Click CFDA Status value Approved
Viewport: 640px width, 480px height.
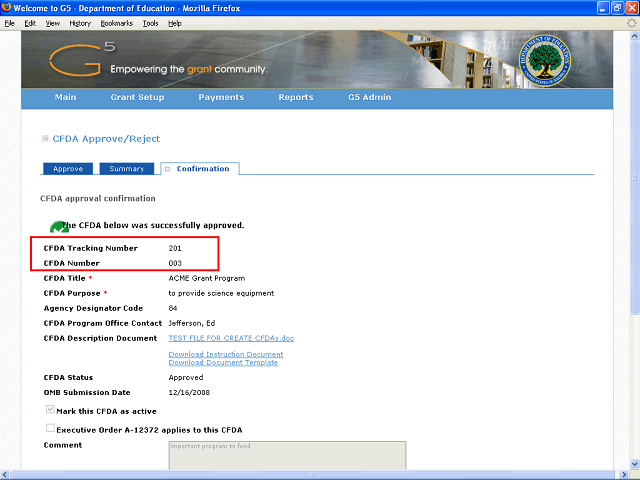pos(186,378)
